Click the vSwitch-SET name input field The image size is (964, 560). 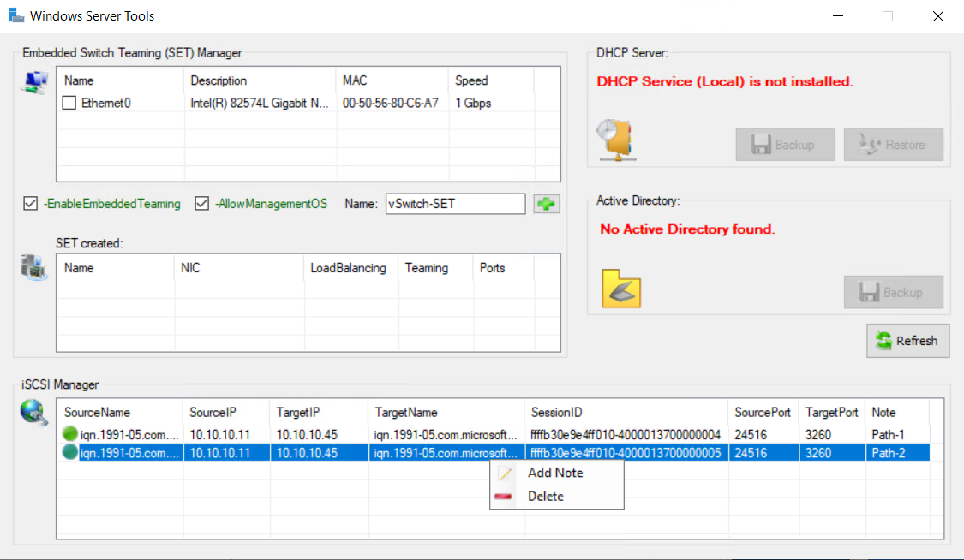tap(454, 204)
